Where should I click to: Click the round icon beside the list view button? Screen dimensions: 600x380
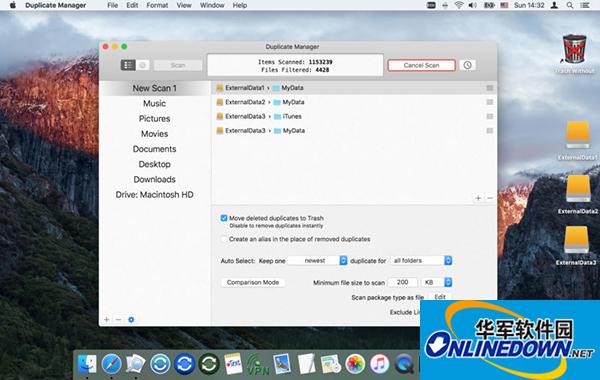tap(143, 65)
